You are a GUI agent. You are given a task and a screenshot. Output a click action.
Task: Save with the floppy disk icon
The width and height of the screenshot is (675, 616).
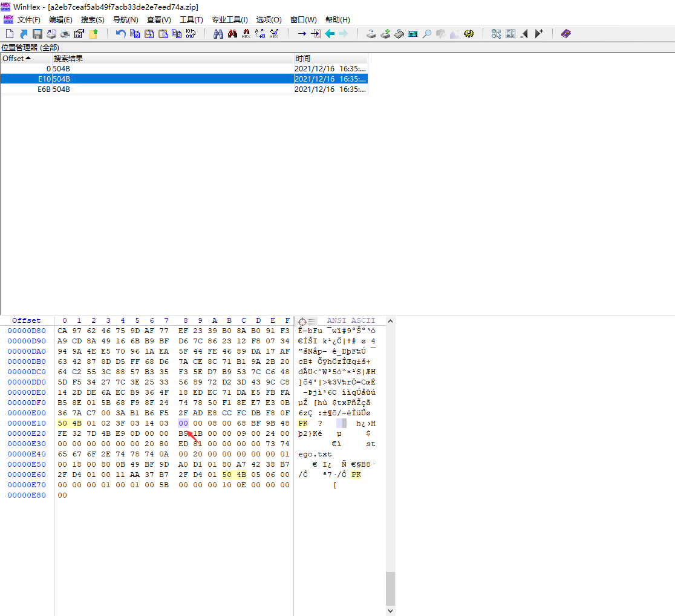click(37, 34)
